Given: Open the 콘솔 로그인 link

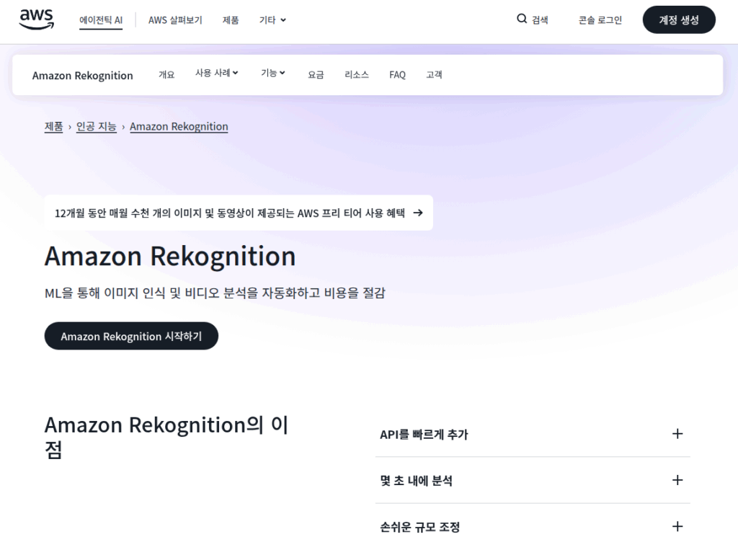Looking at the screenshot, I should [600, 19].
